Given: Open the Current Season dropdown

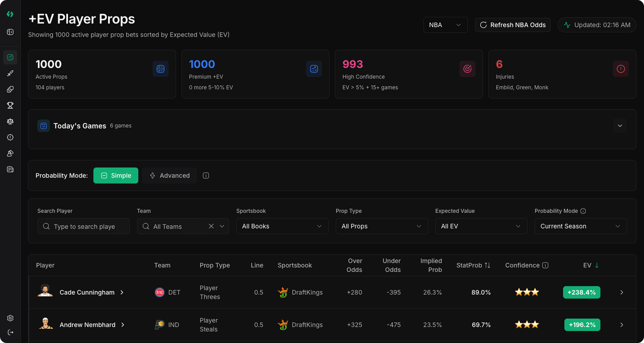Looking at the screenshot, I should point(580,226).
